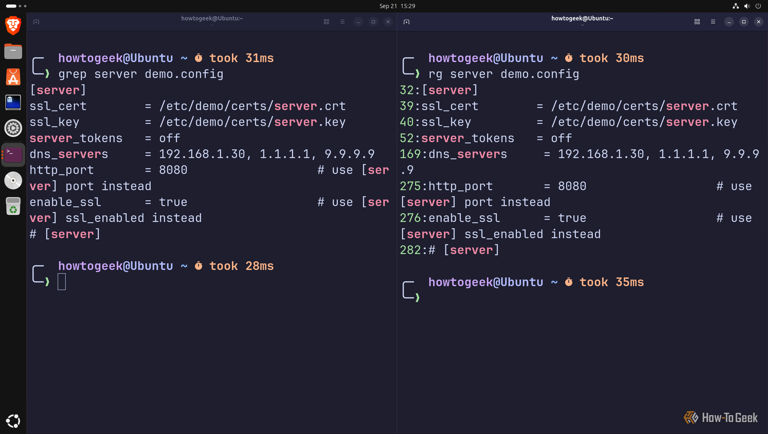Click the '39:ssl_cert' line in the right terminal
Image resolution: width=768 pixels, height=434 pixels.
pyautogui.click(x=569, y=106)
